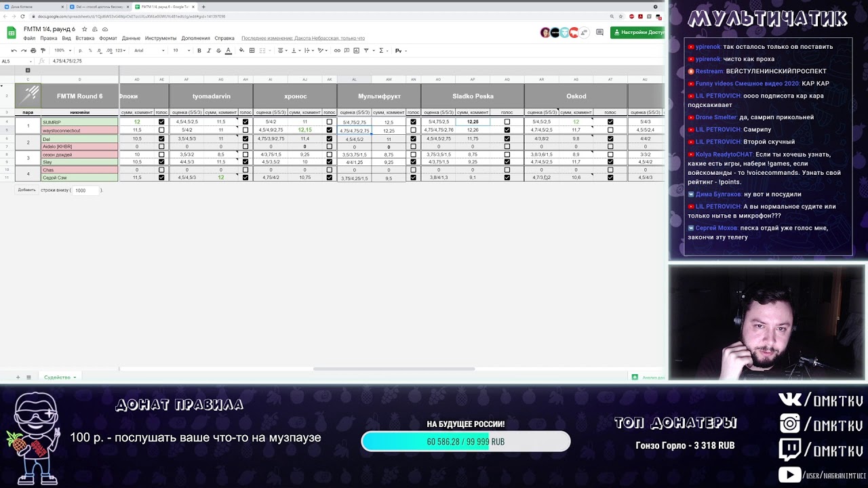Apply bold formatting to the cell

click(199, 50)
